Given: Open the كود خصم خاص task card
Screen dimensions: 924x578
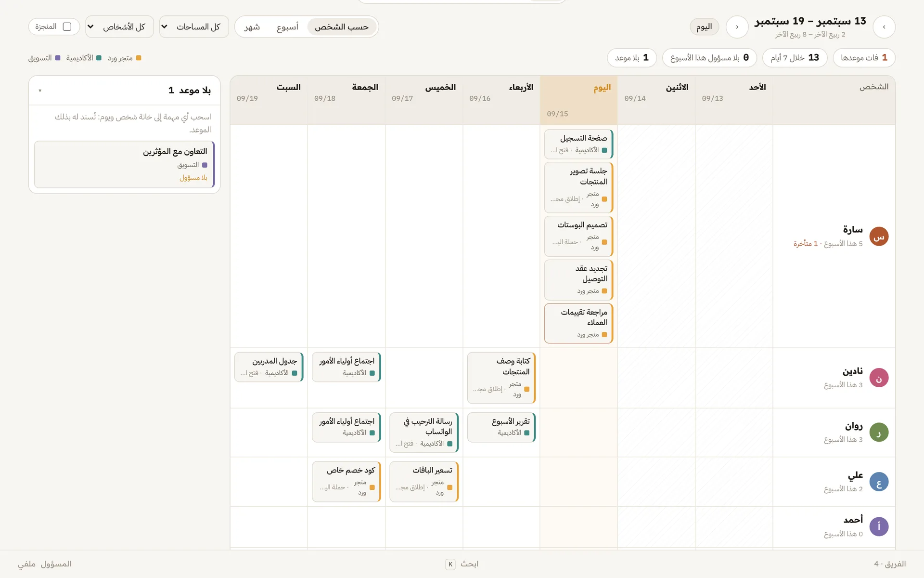Looking at the screenshot, I should pyautogui.click(x=346, y=482).
